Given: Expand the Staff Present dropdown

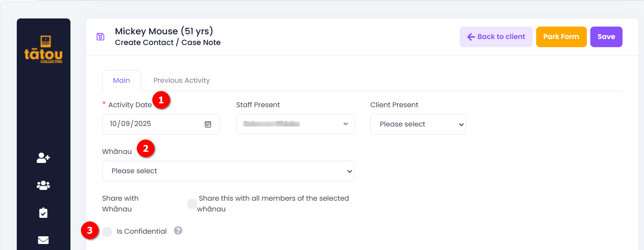Looking at the screenshot, I should (295, 124).
